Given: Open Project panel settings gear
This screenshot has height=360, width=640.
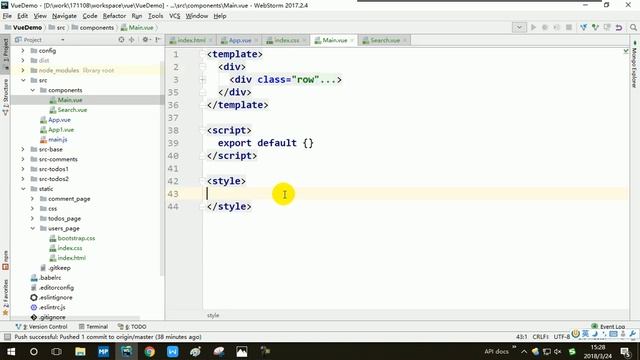Looking at the screenshot, I should coord(145,40).
